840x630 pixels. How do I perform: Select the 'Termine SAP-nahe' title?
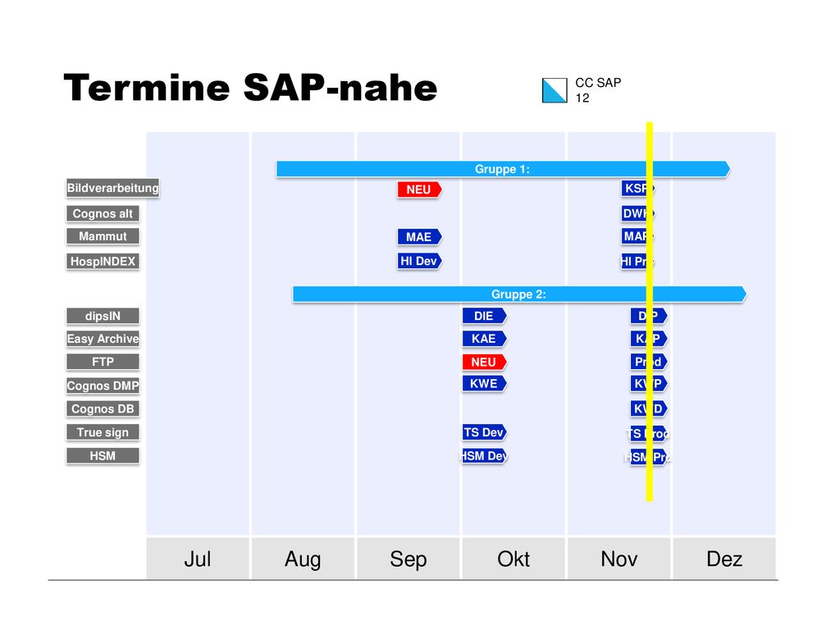pos(250,87)
